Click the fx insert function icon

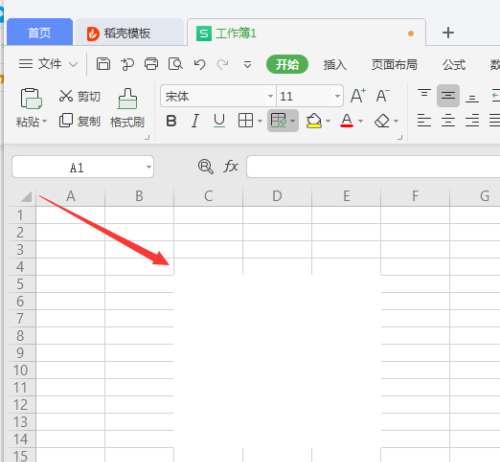[x=231, y=166]
